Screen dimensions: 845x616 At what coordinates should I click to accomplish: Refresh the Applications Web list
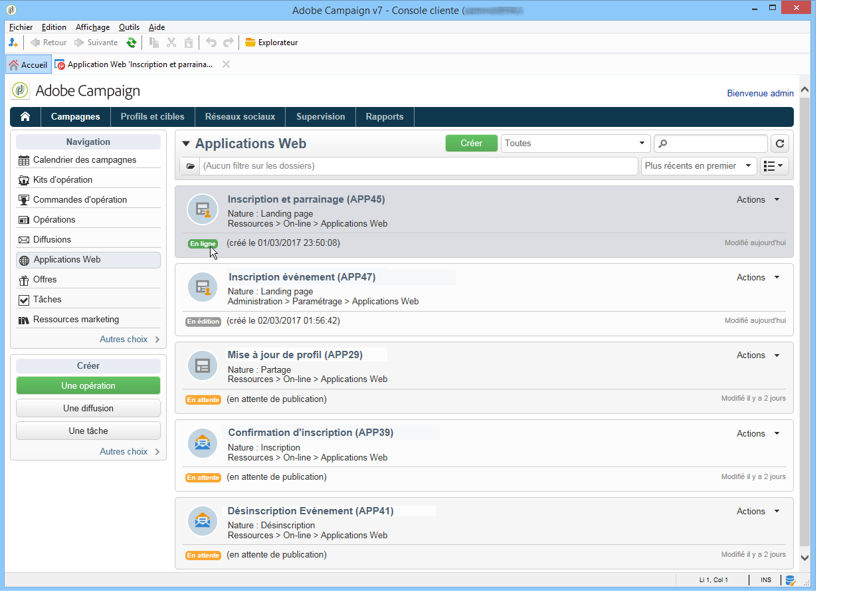(x=779, y=144)
